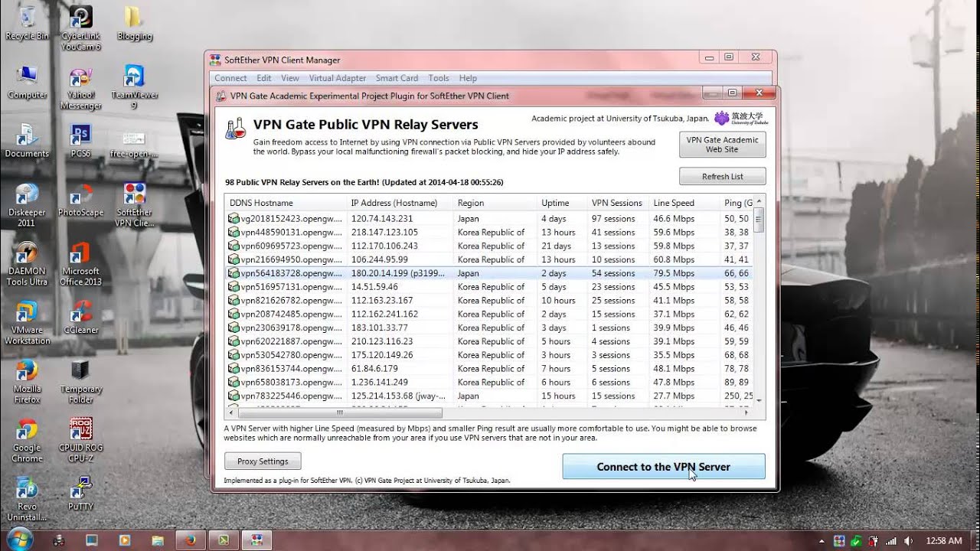The width and height of the screenshot is (980, 551).
Task: Open the Tools menu in VPN Client Manager
Action: click(x=439, y=78)
